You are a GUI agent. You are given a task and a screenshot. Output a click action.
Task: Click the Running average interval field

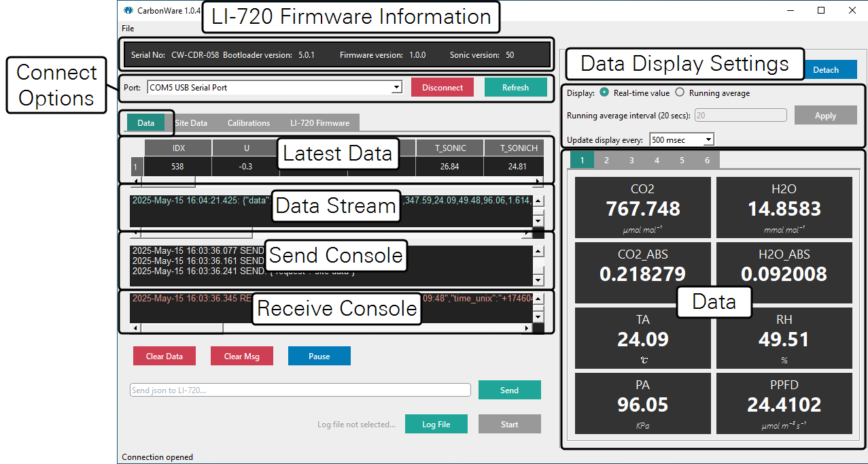(740, 116)
